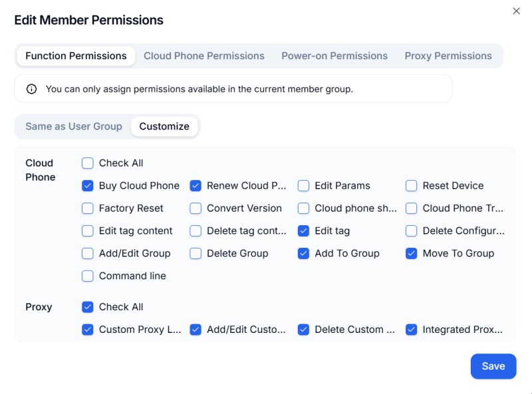Screen dimensions: 532x394
Task: Uncheck the Renew Cloud P... checkbox
Action: pos(196,186)
